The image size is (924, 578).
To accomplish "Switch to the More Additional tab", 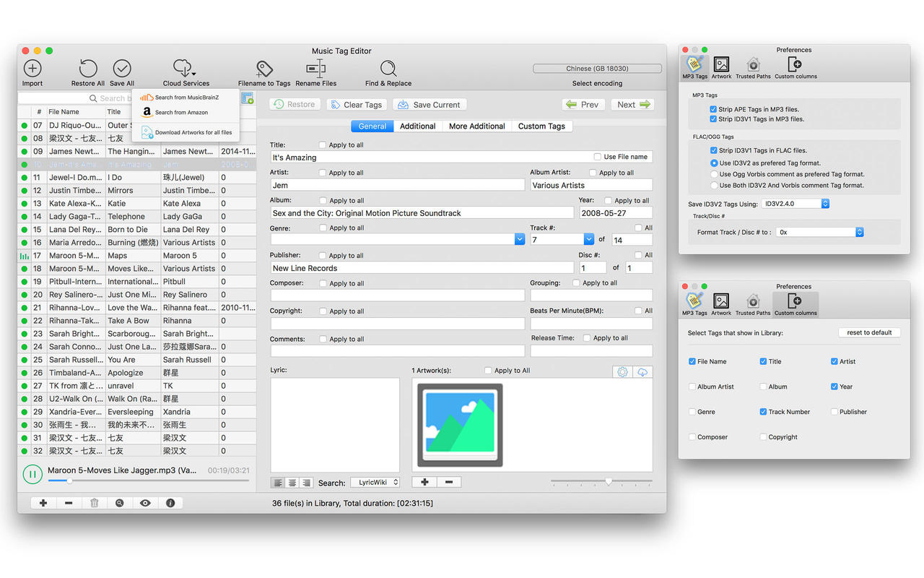I will pyautogui.click(x=477, y=126).
